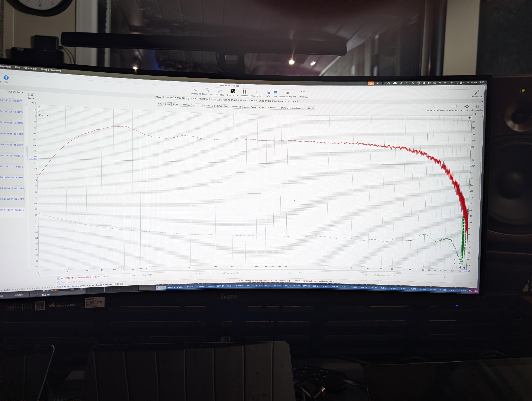Switch to the Spectrogramme tab

pyautogui.click(x=298, y=108)
